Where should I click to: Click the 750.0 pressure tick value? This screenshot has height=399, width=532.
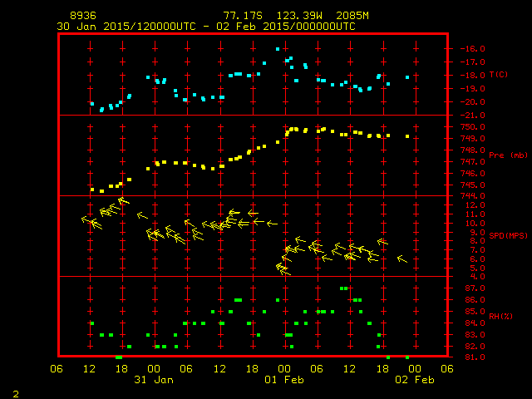(472, 127)
